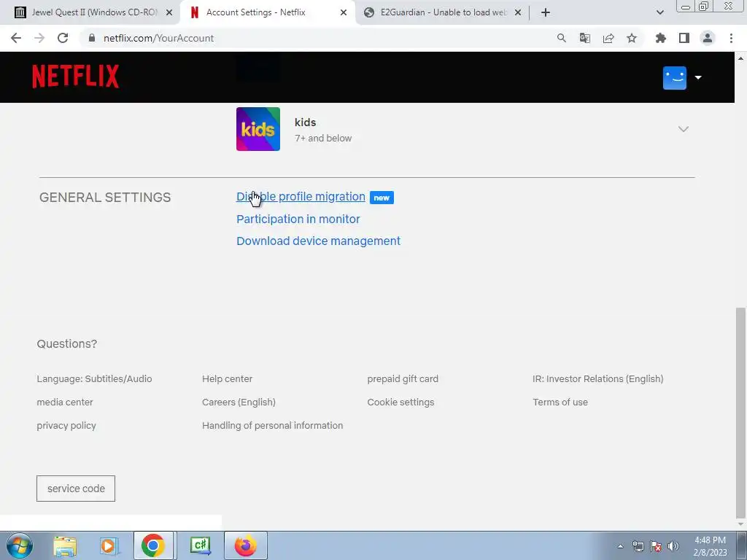Go back with the browser back arrow

pos(16,38)
